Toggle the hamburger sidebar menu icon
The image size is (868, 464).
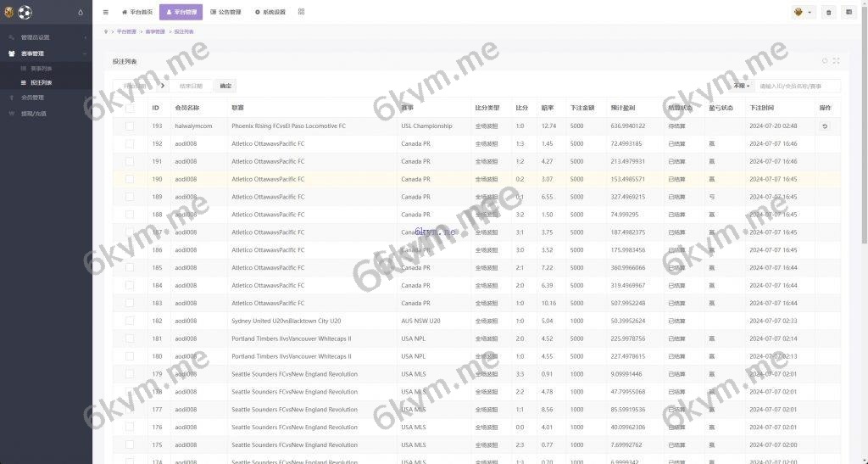[105, 12]
